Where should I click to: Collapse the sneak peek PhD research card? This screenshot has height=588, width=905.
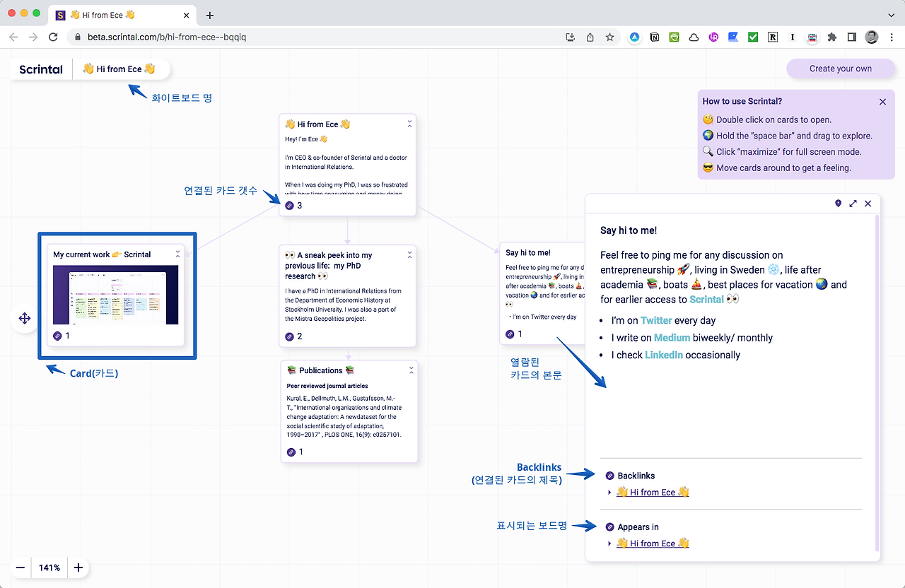409,255
